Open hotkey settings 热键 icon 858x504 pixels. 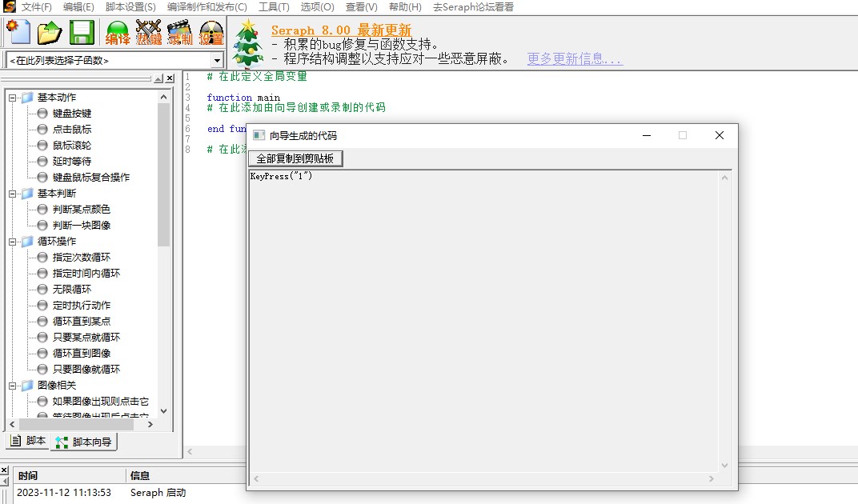(149, 32)
